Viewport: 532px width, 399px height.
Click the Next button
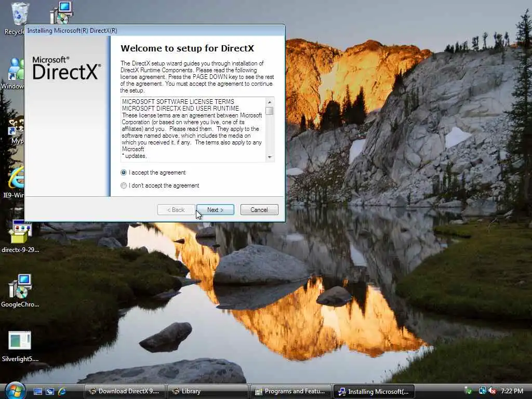215,210
